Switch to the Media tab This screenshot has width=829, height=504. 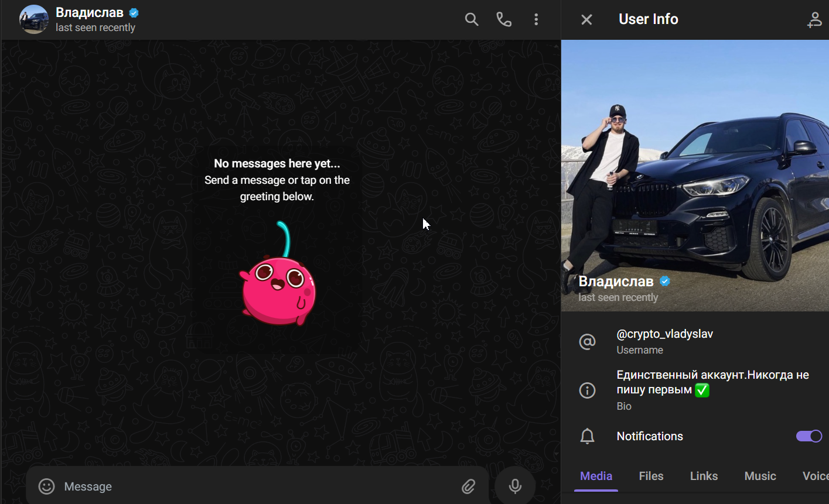[x=596, y=476]
